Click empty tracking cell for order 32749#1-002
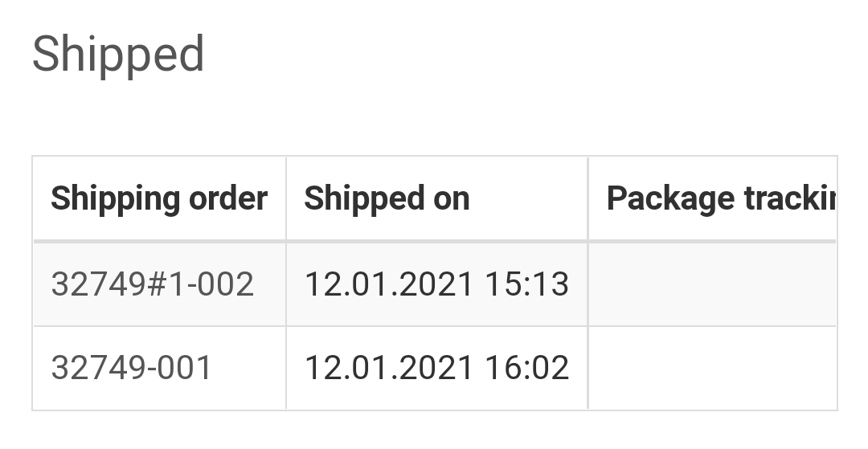The image size is (868, 449). coord(712,284)
